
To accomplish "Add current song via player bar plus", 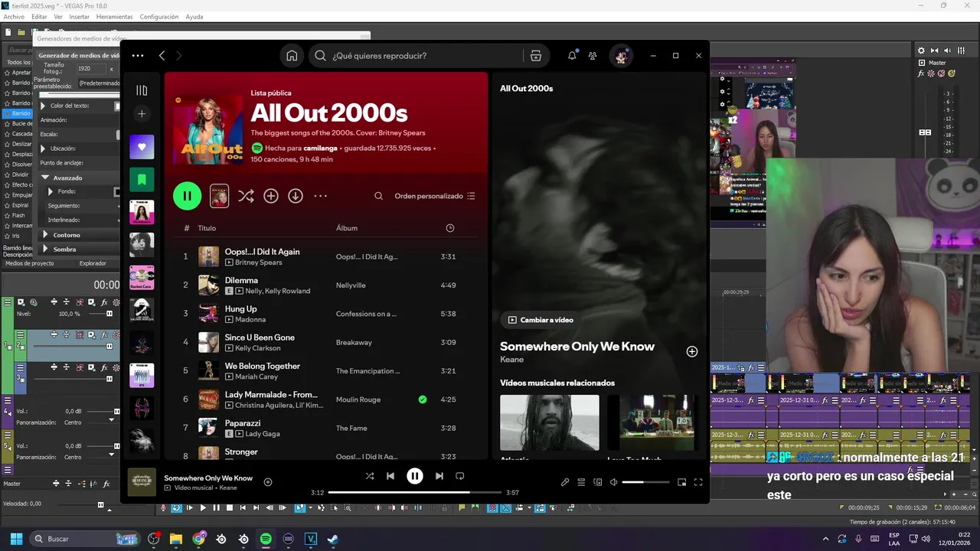I will (268, 482).
